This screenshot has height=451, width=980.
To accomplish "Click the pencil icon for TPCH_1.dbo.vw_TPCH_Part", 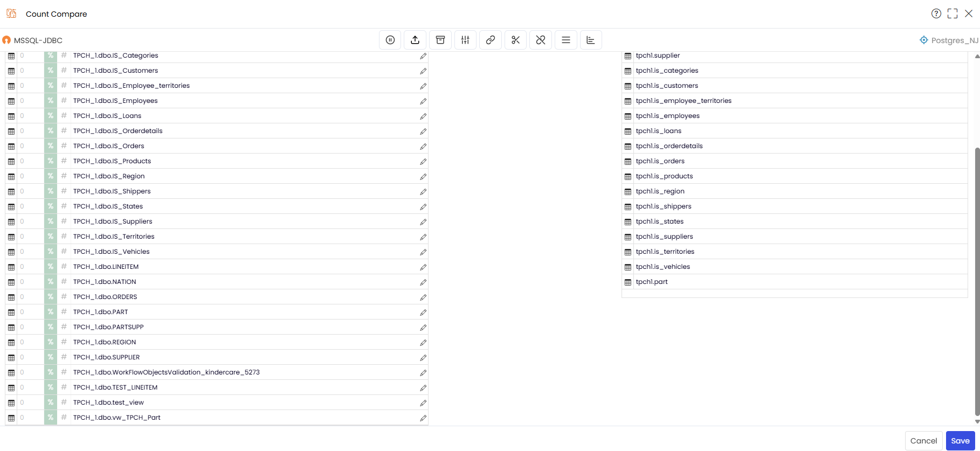I will (423, 418).
